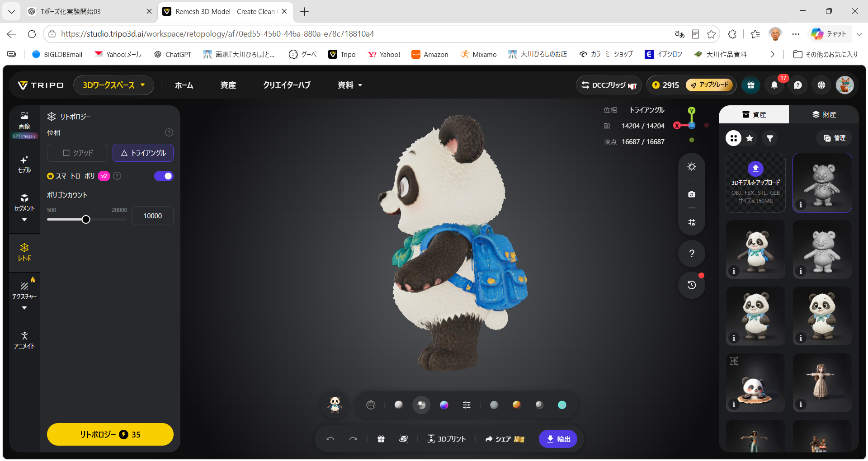Image resolution: width=868 pixels, height=461 pixels.
Task: Click the 輸出 export button
Action: tap(558, 439)
